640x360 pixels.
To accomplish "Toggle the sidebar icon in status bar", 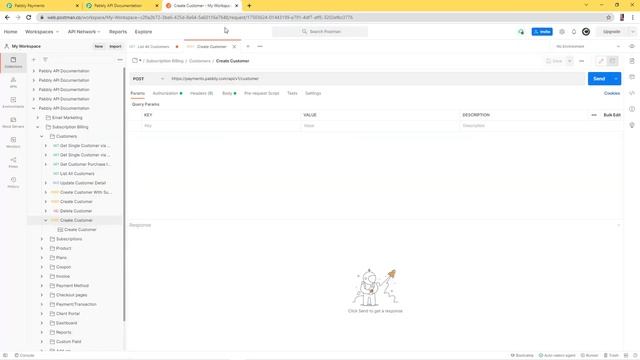I will click(5, 355).
